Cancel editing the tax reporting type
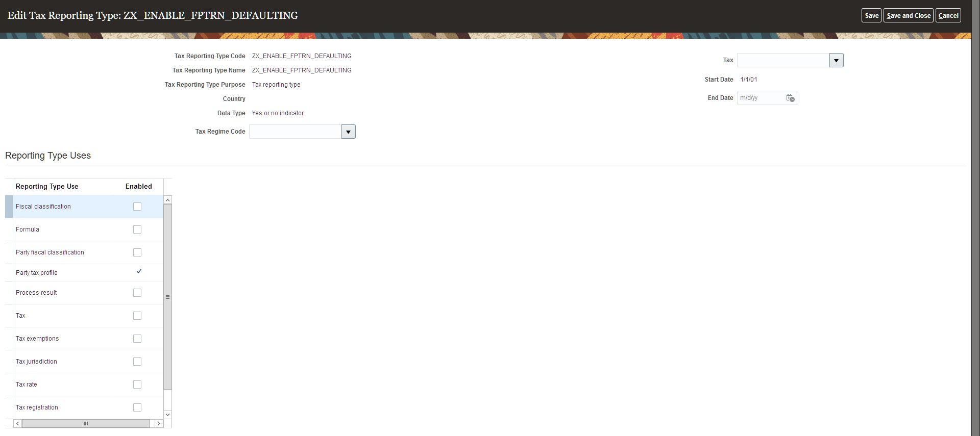The image size is (980, 436). click(948, 15)
